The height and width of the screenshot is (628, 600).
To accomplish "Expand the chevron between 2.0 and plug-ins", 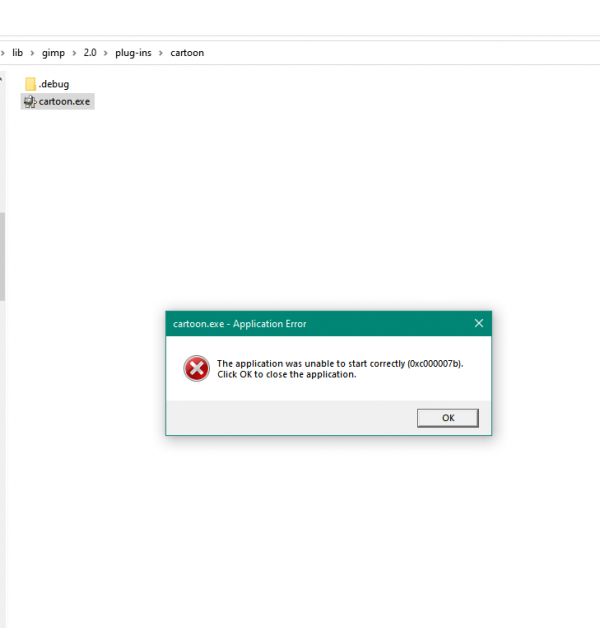I will 106,53.
